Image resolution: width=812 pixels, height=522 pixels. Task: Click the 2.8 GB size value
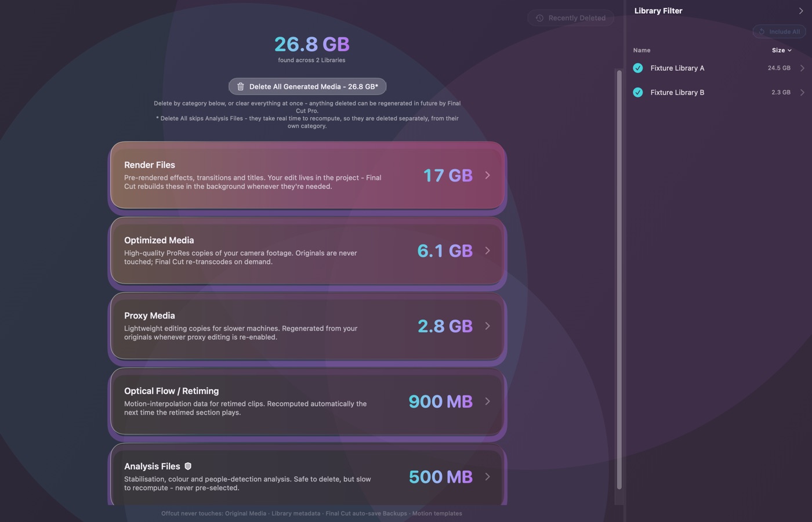point(445,326)
